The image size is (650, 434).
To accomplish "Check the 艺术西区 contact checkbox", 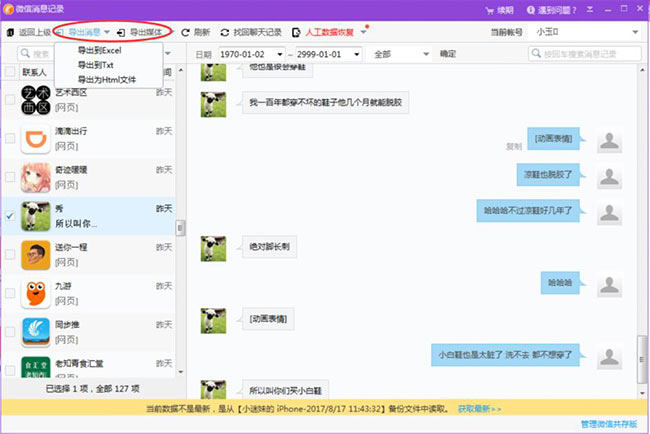I will [x=10, y=99].
